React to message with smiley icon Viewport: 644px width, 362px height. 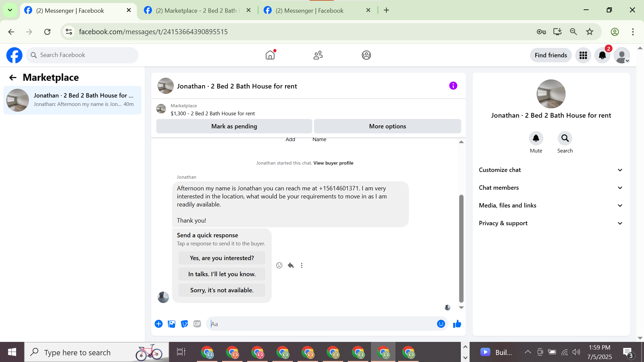coord(279,265)
